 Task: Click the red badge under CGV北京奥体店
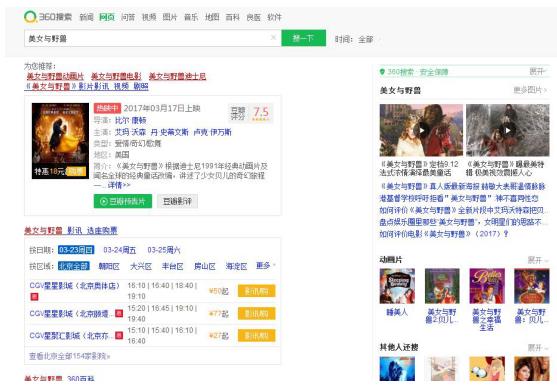tap(34, 296)
